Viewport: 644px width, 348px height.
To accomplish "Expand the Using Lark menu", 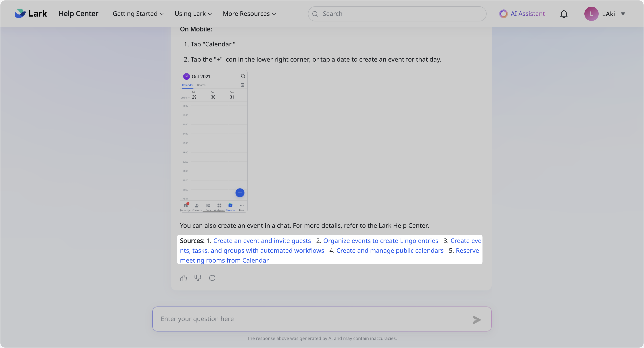I will coord(193,13).
